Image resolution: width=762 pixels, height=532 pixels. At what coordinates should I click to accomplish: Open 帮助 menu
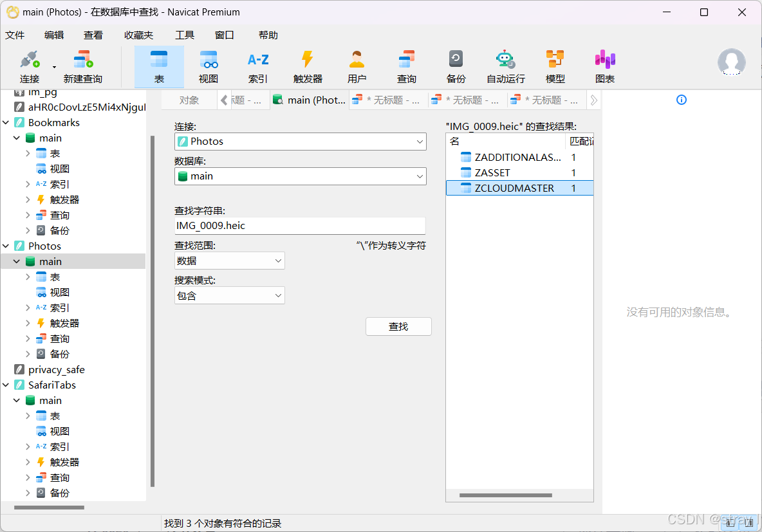click(268, 35)
